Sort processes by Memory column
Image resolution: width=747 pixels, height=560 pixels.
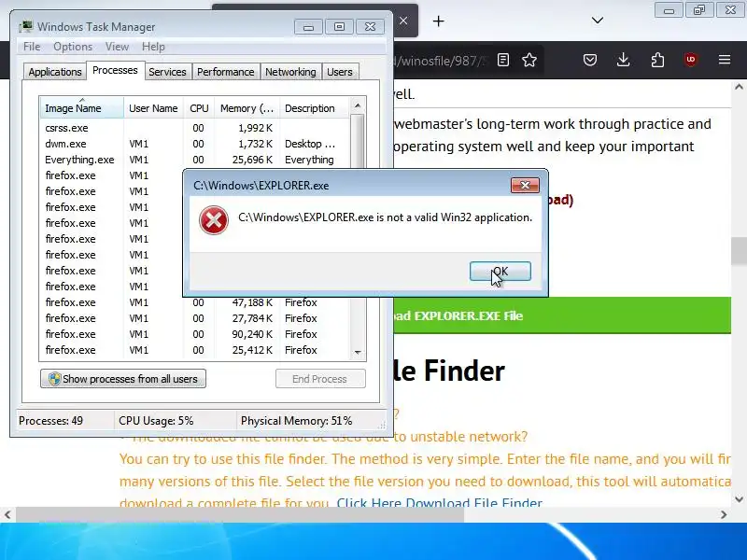tap(247, 108)
